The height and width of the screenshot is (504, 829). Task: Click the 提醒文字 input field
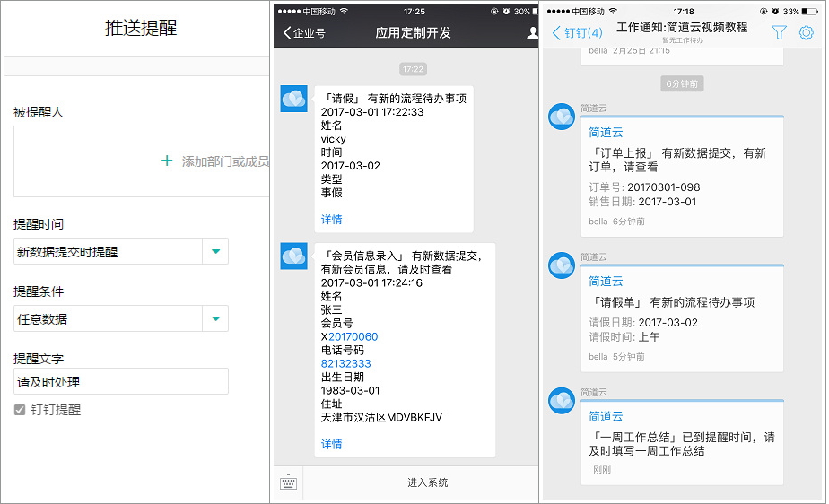tap(121, 381)
